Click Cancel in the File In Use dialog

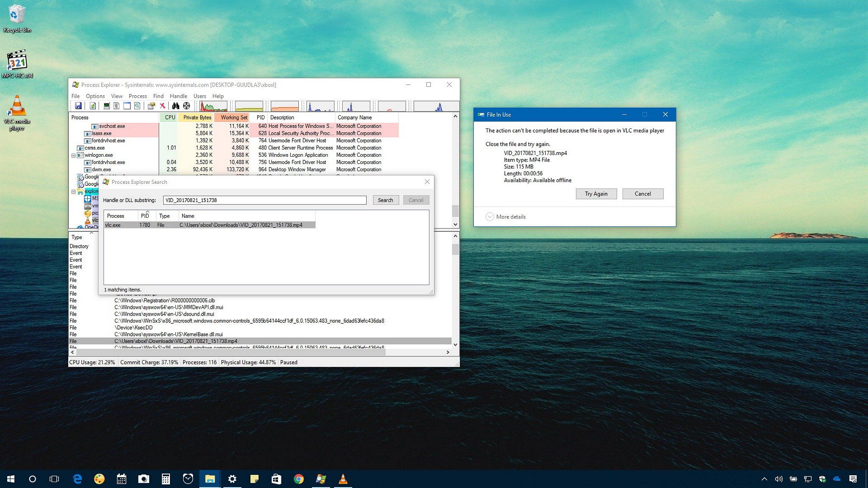(643, 194)
